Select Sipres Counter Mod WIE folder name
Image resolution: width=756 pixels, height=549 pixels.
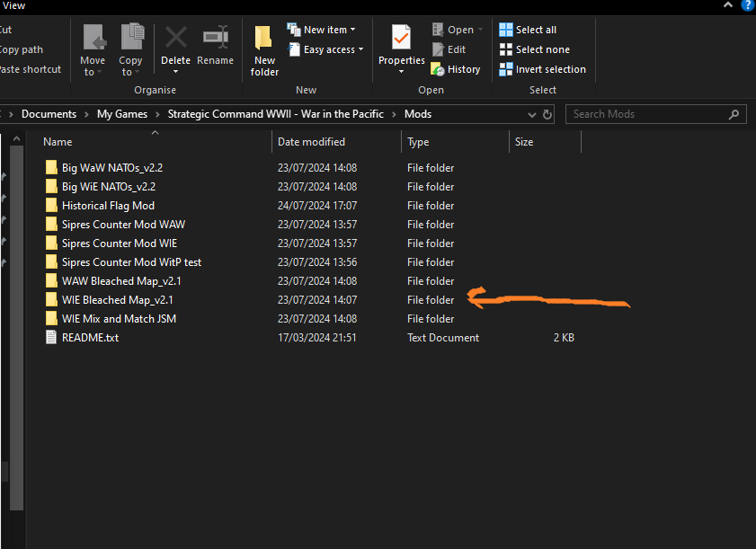coord(119,243)
